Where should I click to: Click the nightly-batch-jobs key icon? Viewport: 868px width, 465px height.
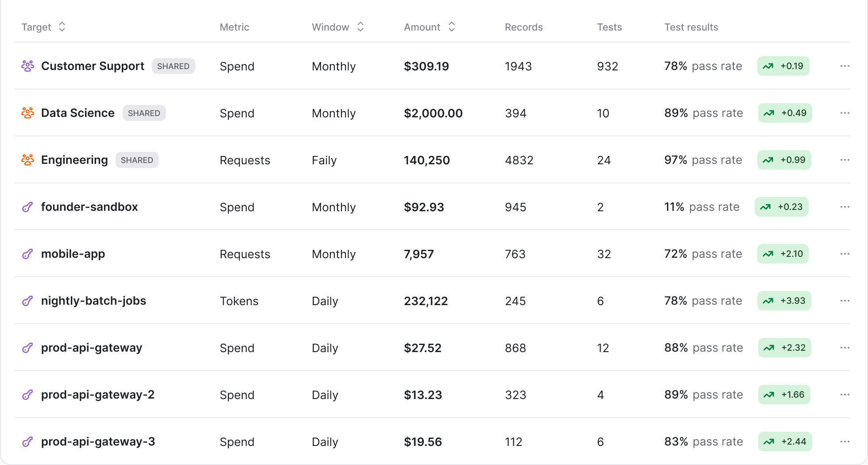pyautogui.click(x=27, y=301)
